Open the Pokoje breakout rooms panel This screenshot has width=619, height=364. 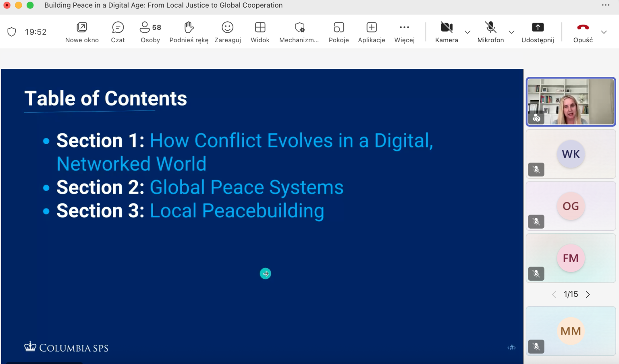(339, 32)
